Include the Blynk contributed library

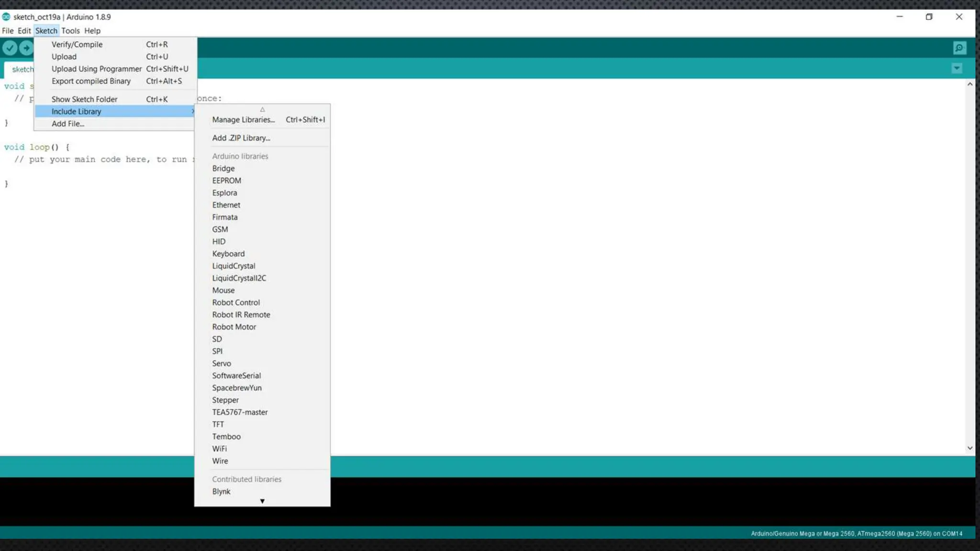point(262,492)
